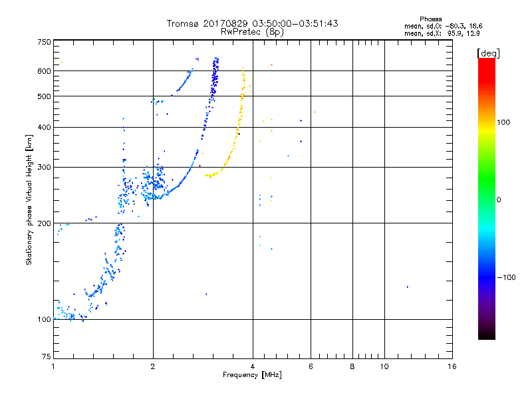Click the x-axis '10' tick label
The width and height of the screenshot is (532, 399).
coord(384,366)
